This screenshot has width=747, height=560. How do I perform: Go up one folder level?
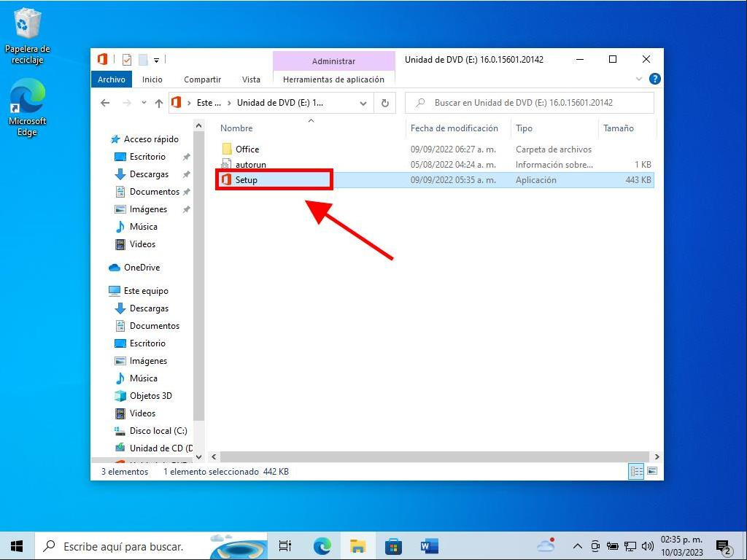[x=159, y=103]
